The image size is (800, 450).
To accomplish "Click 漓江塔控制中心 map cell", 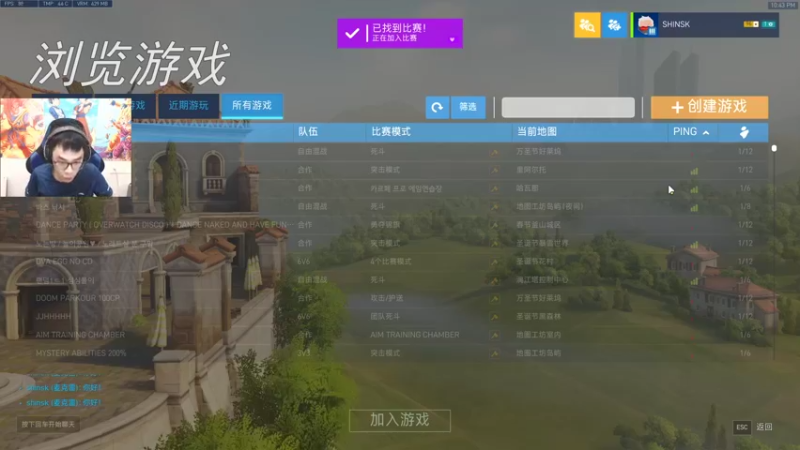I will (x=542, y=280).
